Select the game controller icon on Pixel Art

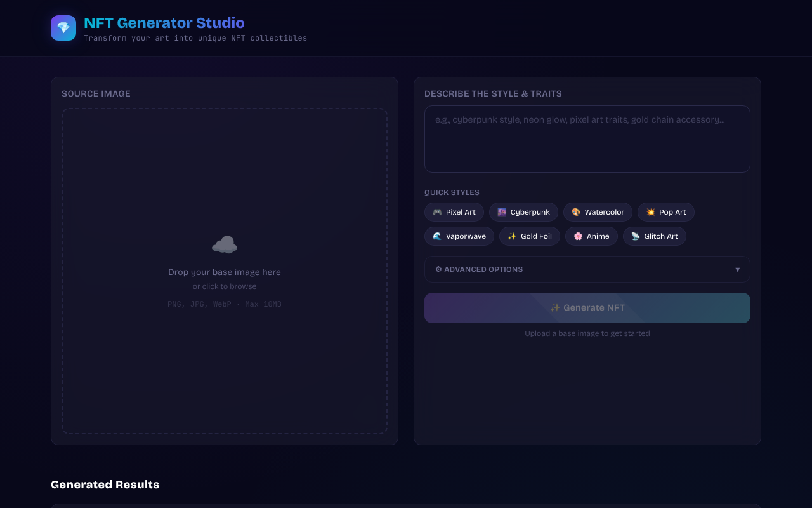click(436, 212)
